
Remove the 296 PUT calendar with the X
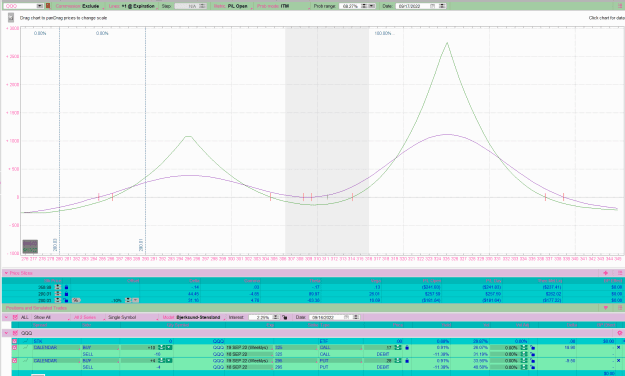click(619, 360)
